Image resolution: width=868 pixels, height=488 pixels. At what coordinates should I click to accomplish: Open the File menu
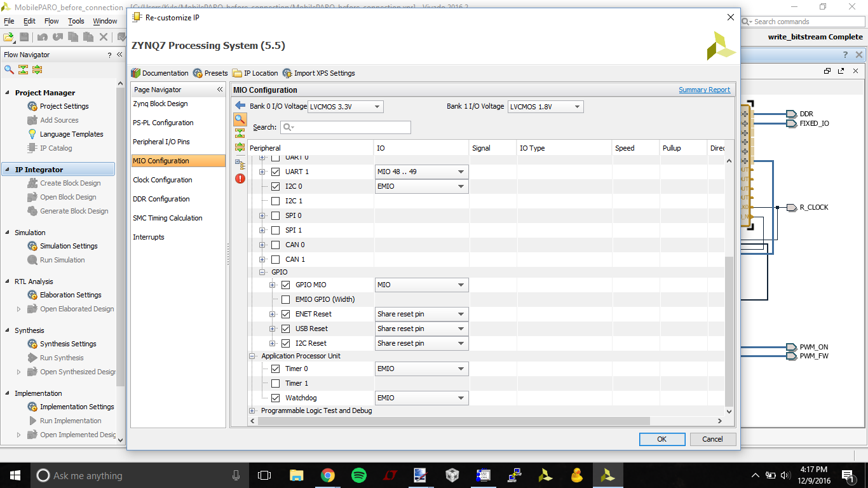point(9,21)
